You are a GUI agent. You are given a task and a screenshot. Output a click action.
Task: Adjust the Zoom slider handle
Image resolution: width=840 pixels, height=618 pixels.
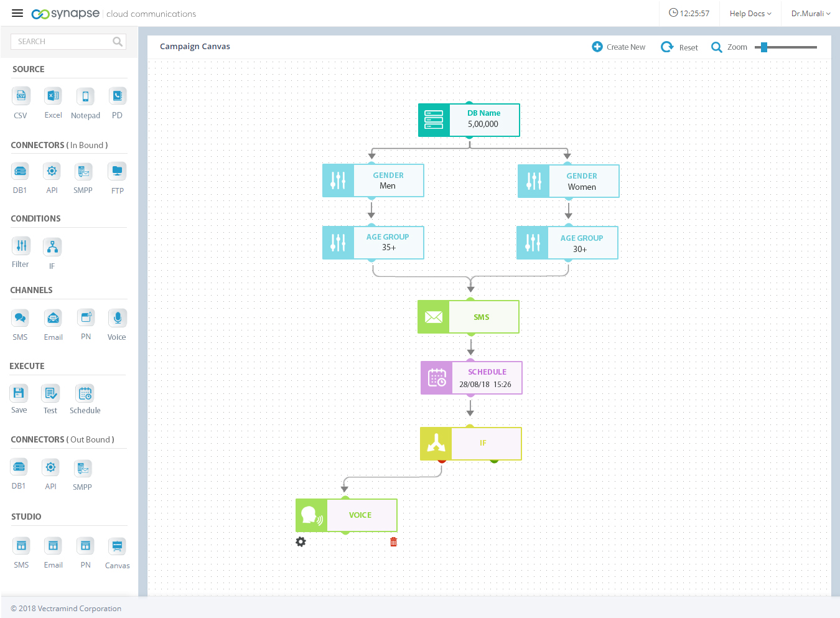pyautogui.click(x=764, y=47)
